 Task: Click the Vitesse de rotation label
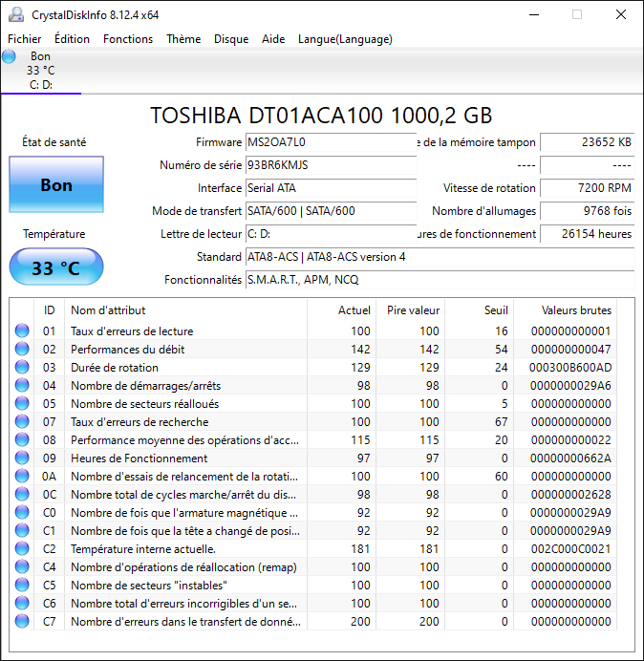(x=489, y=188)
